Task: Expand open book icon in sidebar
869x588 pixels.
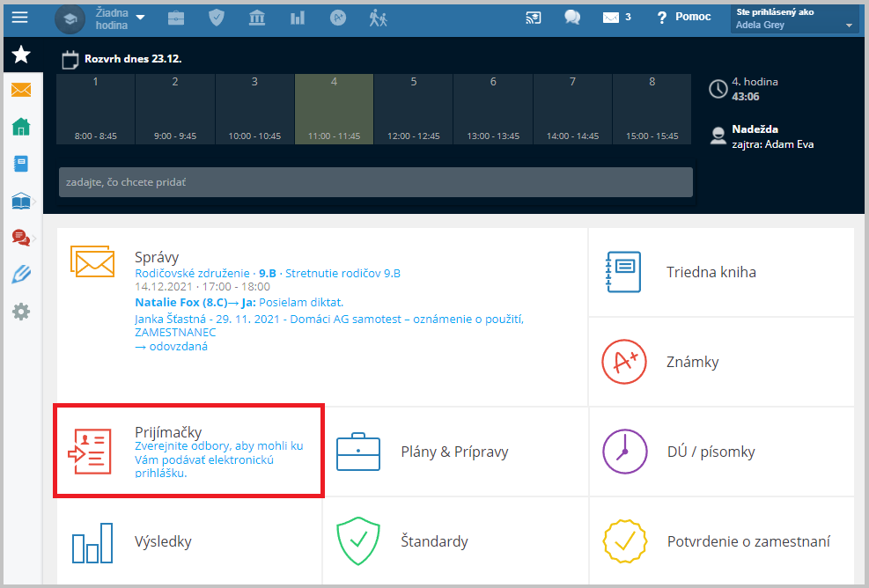Action: point(21,202)
